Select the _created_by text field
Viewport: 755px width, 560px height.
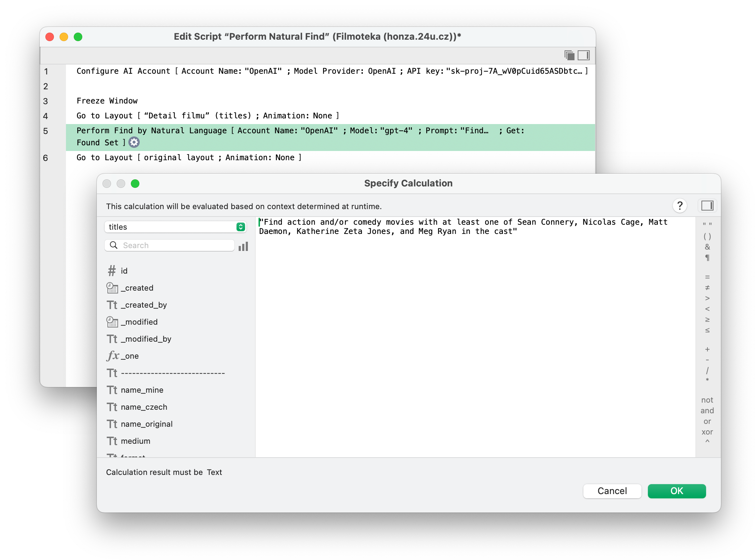click(x=176, y=305)
